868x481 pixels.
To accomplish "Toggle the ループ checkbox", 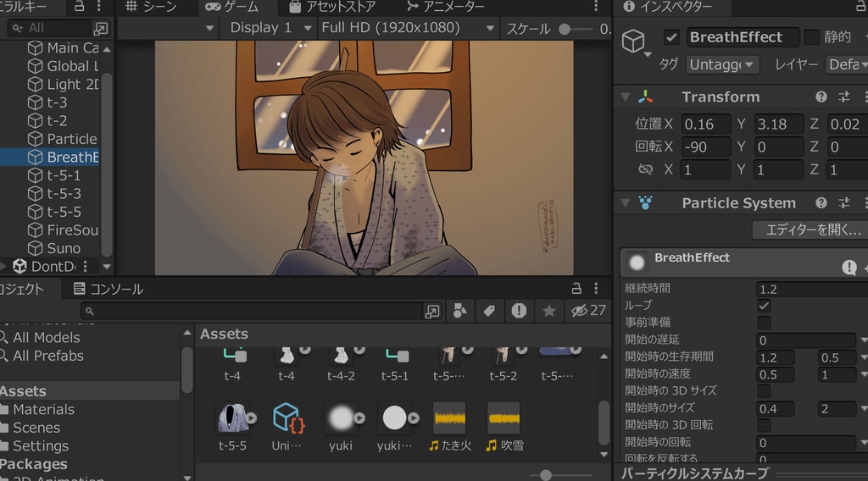I will click(764, 306).
